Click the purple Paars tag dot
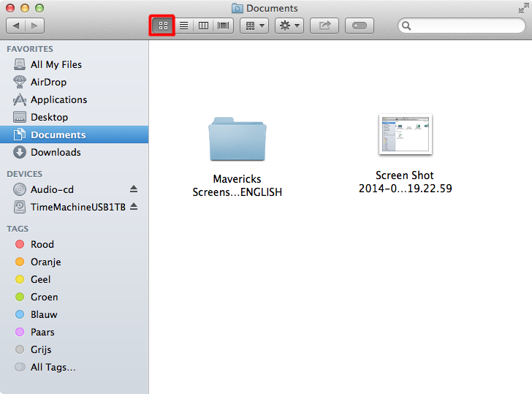Viewport: 532px width, 394px height. click(20, 332)
